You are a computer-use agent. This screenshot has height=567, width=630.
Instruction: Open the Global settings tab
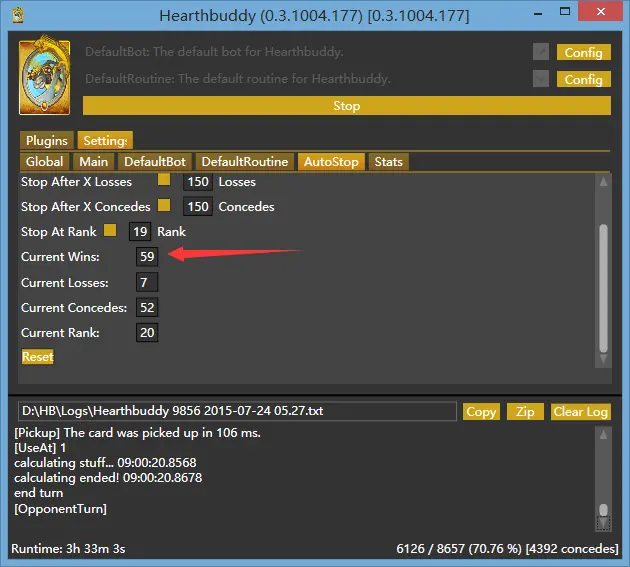pyautogui.click(x=45, y=162)
